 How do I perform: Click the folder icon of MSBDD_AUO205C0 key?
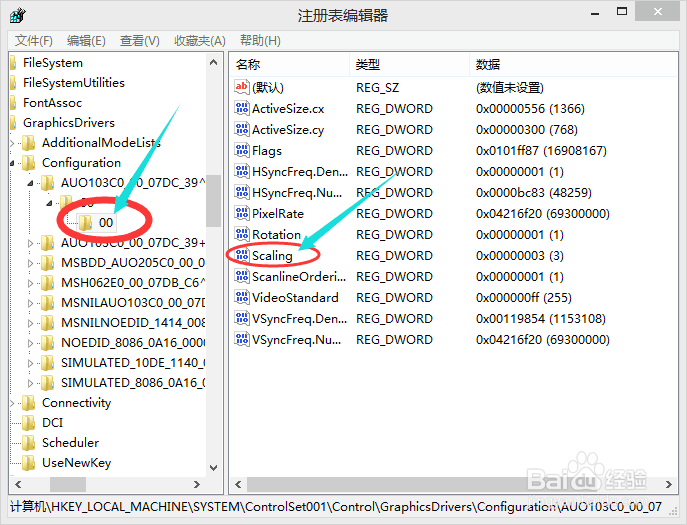pos(47,262)
